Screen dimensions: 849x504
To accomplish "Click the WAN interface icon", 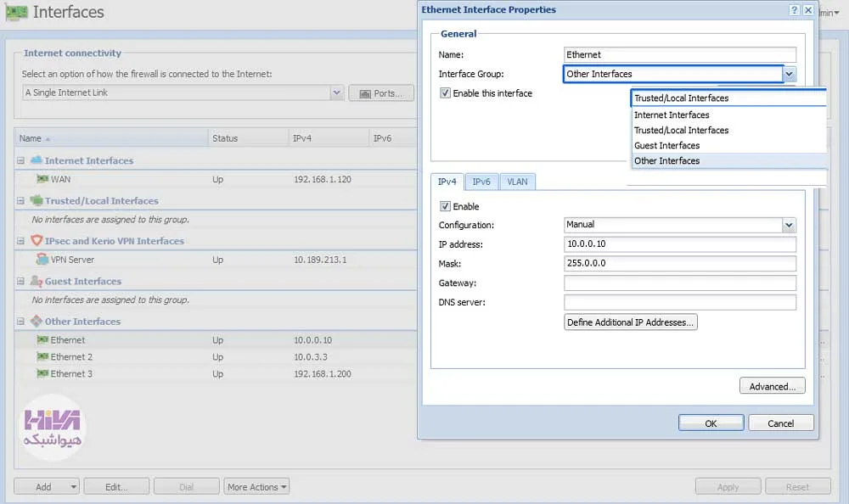I will tap(42, 179).
